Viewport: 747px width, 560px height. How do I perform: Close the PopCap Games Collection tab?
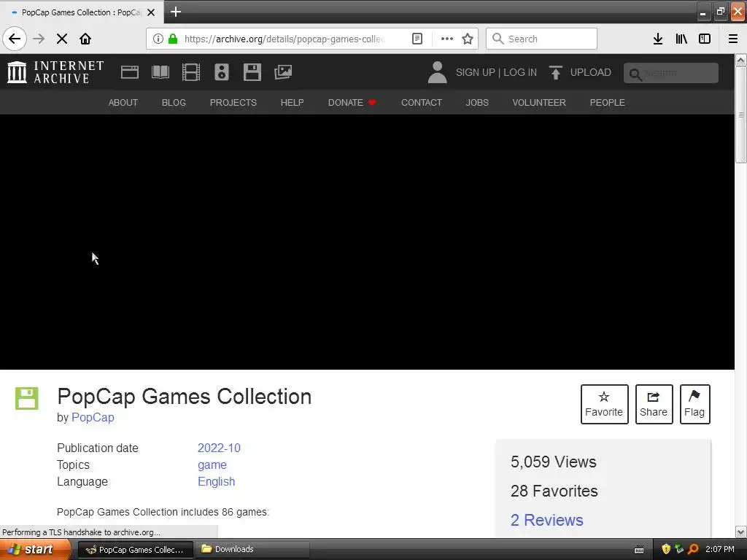(x=151, y=12)
